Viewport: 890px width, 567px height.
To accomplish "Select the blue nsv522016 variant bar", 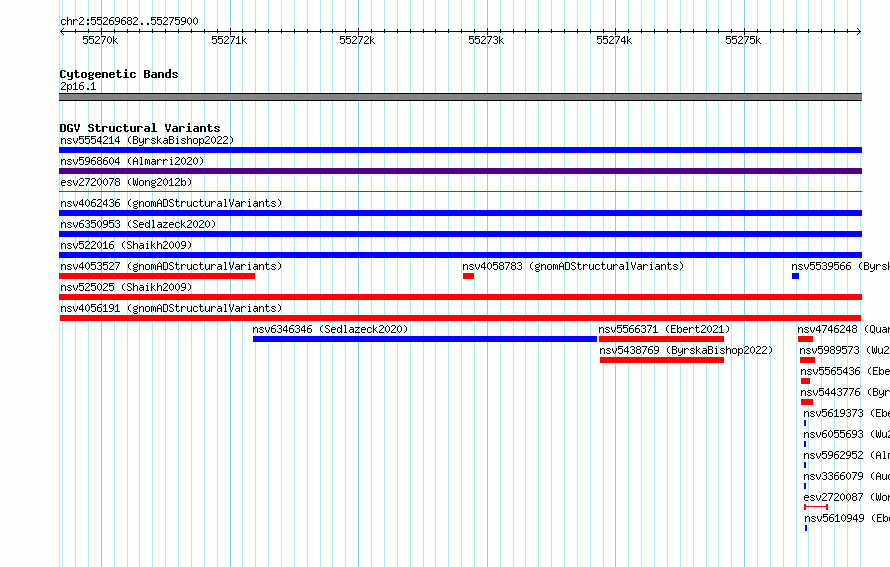I will [460, 255].
